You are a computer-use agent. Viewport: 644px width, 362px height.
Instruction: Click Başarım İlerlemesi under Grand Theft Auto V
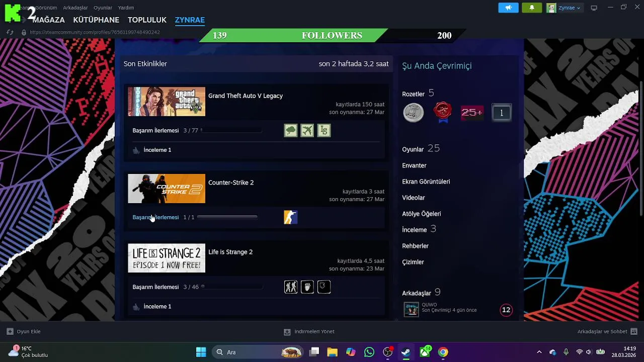pos(155,130)
